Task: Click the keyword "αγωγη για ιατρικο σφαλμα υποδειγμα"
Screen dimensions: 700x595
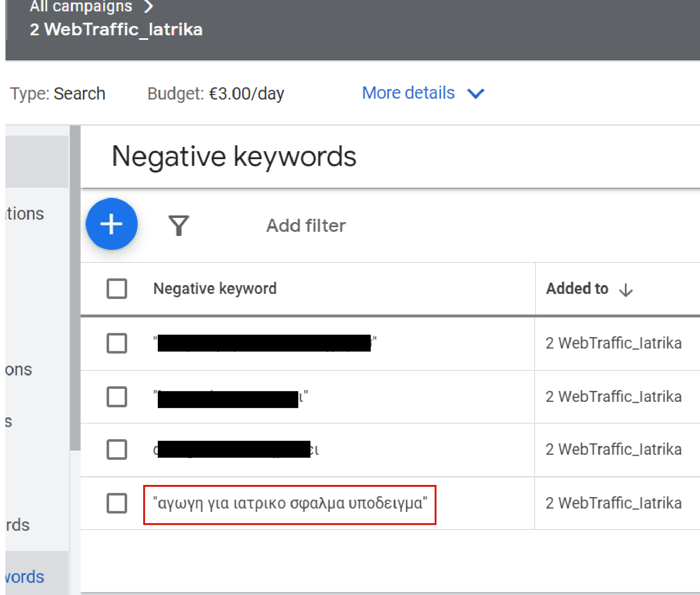Action: pyautogui.click(x=290, y=503)
